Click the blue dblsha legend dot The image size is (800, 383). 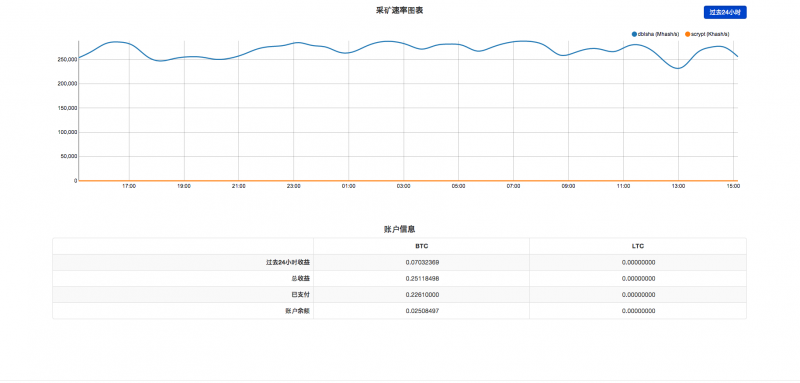pyautogui.click(x=634, y=34)
